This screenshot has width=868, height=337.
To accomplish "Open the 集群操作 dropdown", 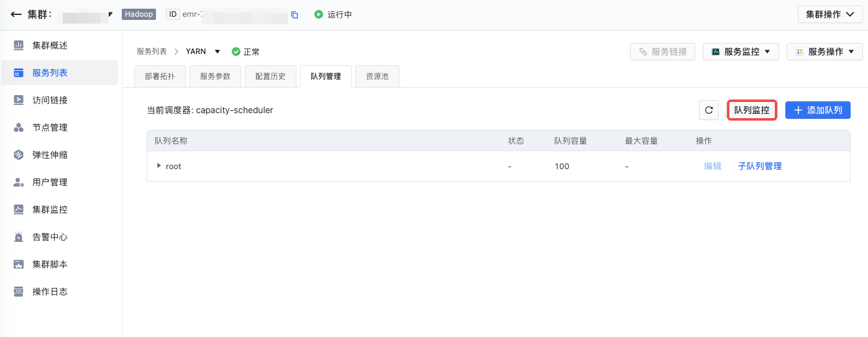I will coord(830,14).
